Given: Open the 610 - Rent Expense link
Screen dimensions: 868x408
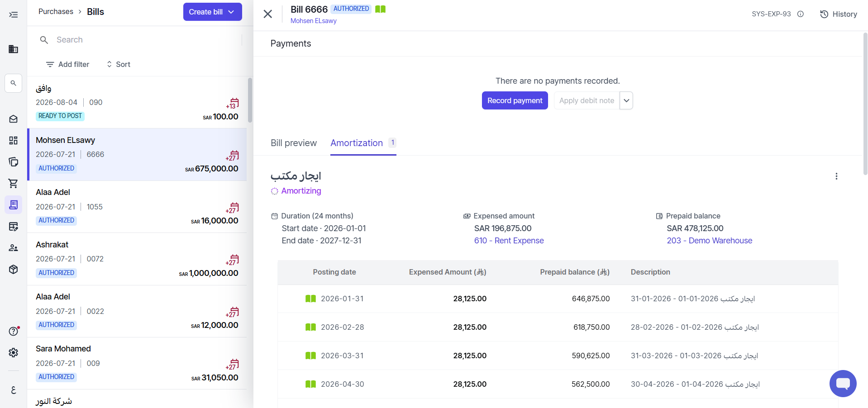Looking at the screenshot, I should [509, 241].
